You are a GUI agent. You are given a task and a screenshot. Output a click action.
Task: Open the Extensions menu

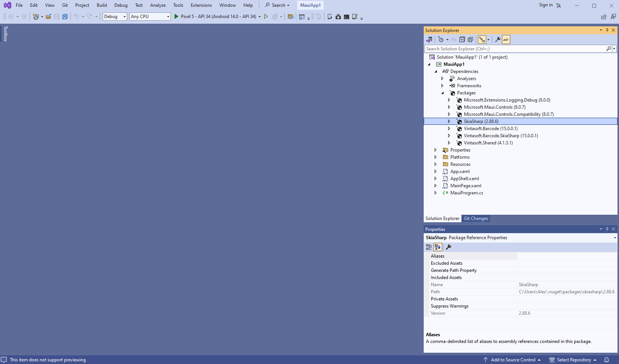pyautogui.click(x=201, y=5)
